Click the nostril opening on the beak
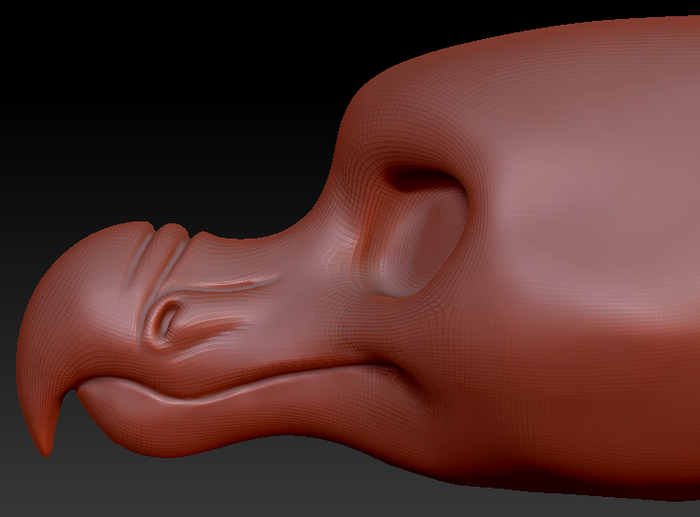Image resolution: width=700 pixels, height=517 pixels. [x=168, y=320]
